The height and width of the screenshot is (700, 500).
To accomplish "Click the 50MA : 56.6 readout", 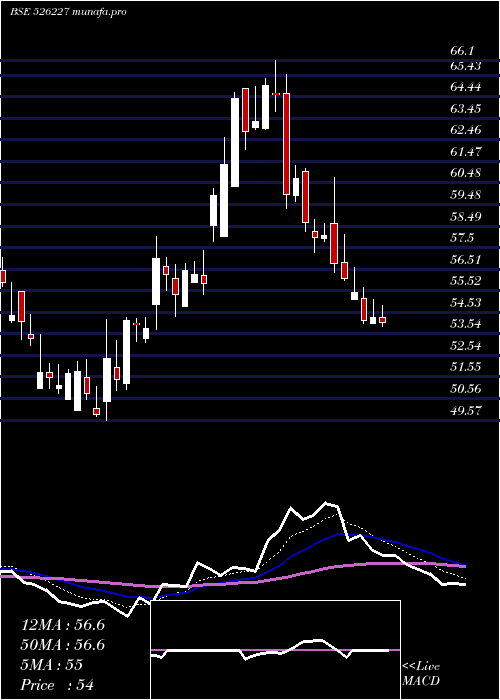I will pos(63,645).
